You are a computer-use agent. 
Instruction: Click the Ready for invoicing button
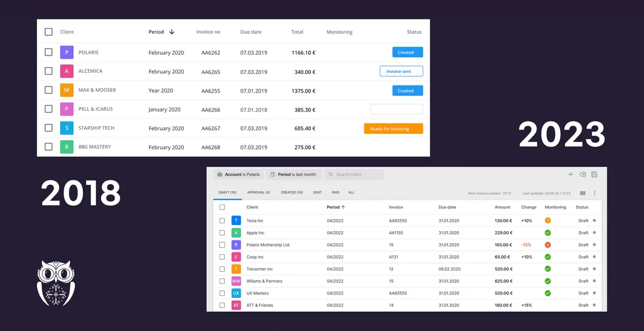(x=393, y=129)
